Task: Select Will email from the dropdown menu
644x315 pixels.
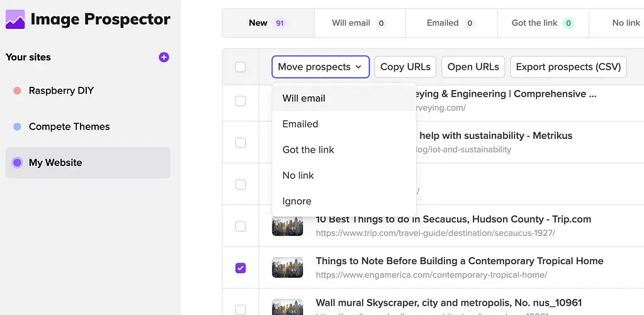Action: [304, 98]
